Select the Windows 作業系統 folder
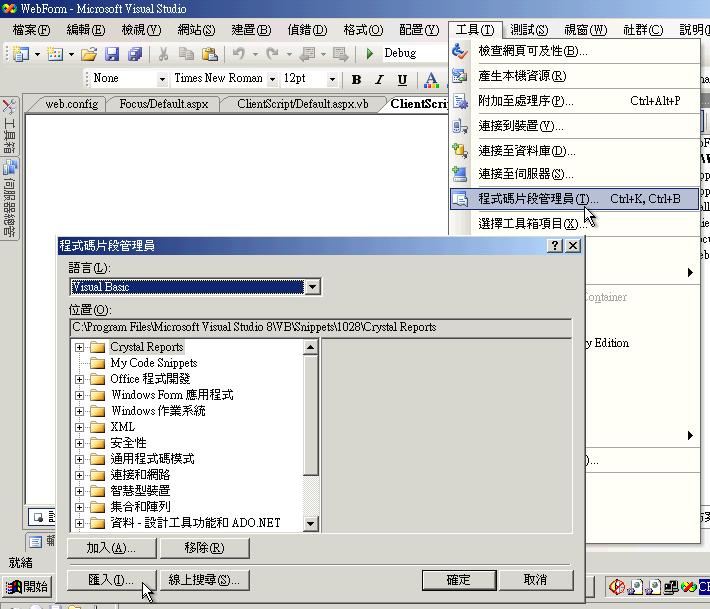The image size is (710, 609). click(158, 411)
